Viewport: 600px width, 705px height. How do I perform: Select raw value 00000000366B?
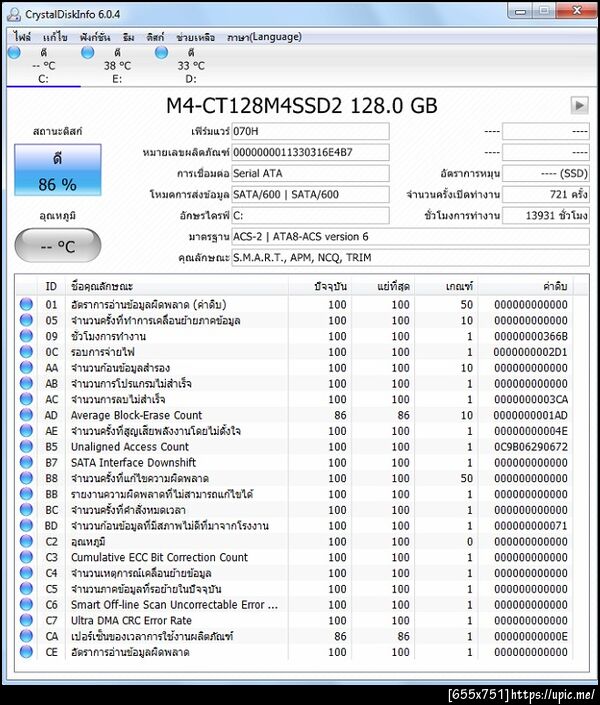click(530, 336)
